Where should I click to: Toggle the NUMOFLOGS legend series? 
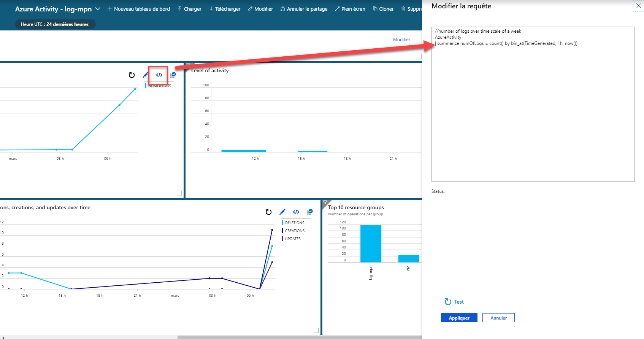point(158,86)
